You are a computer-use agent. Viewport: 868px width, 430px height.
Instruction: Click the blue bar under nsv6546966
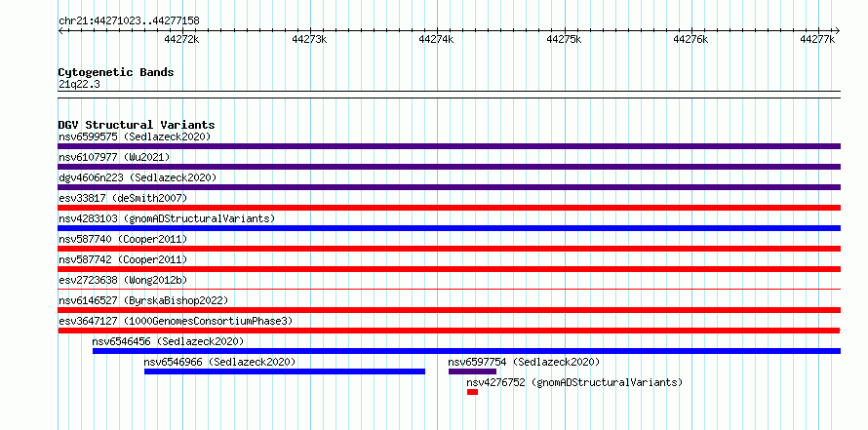click(x=285, y=371)
